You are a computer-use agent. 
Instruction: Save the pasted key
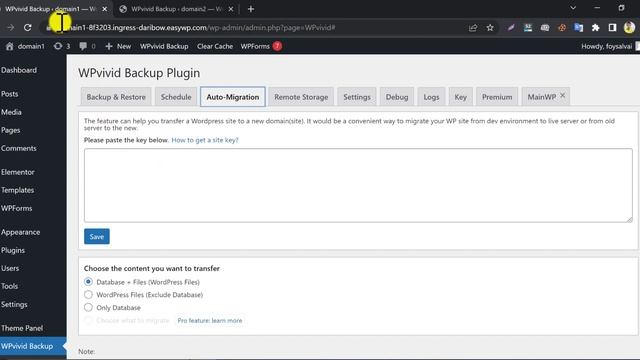pyautogui.click(x=97, y=236)
